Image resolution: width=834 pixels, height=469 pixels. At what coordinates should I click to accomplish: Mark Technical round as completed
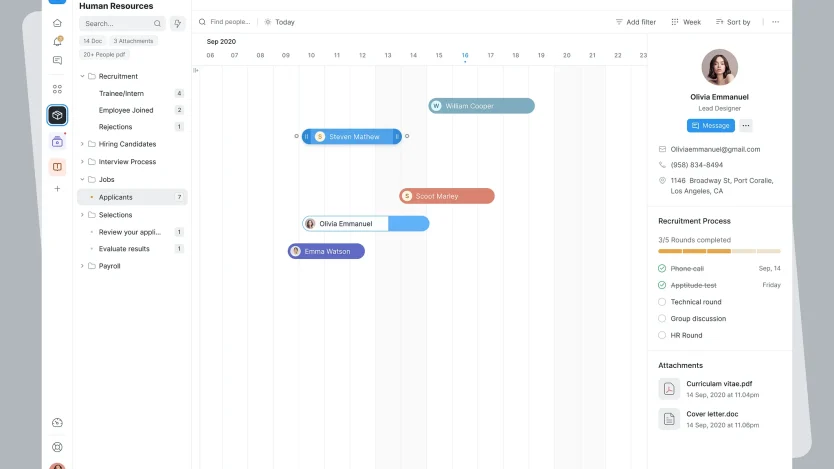click(x=662, y=302)
